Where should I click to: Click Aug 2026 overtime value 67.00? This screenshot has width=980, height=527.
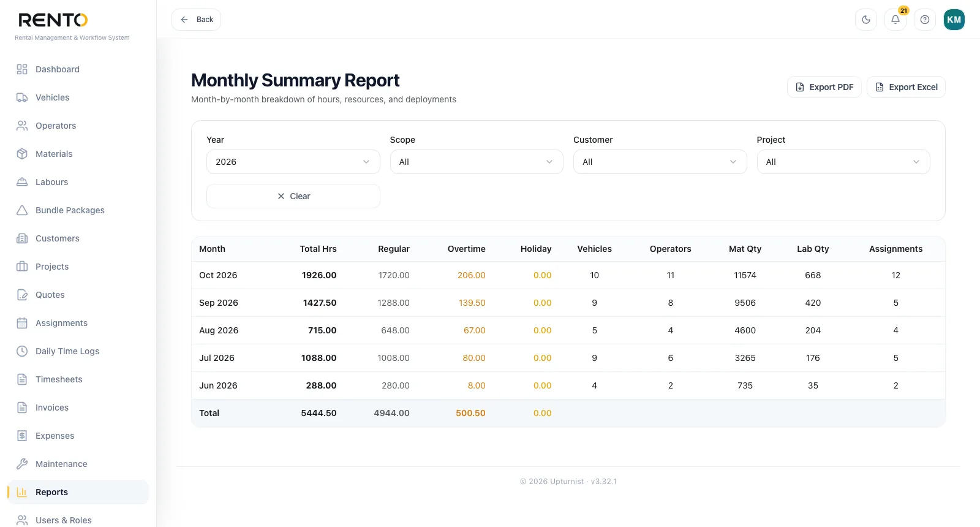pyautogui.click(x=475, y=330)
